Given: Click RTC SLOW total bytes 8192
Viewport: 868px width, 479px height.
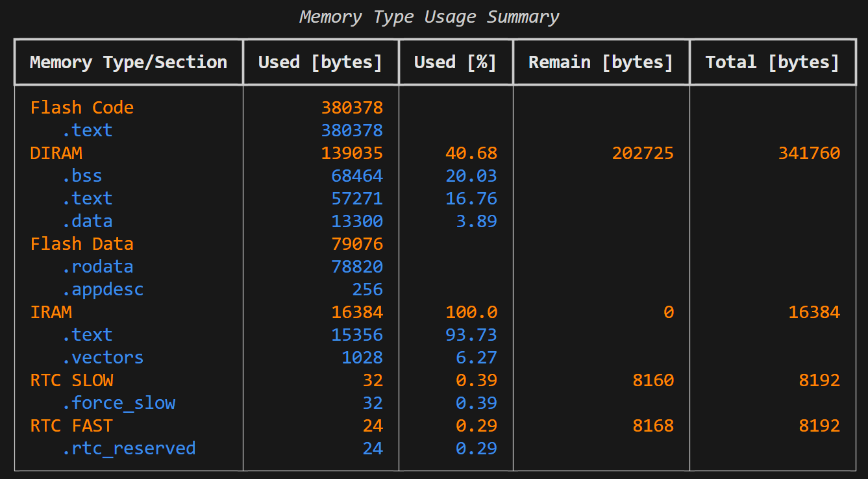Looking at the screenshot, I should pyautogui.click(x=819, y=380).
